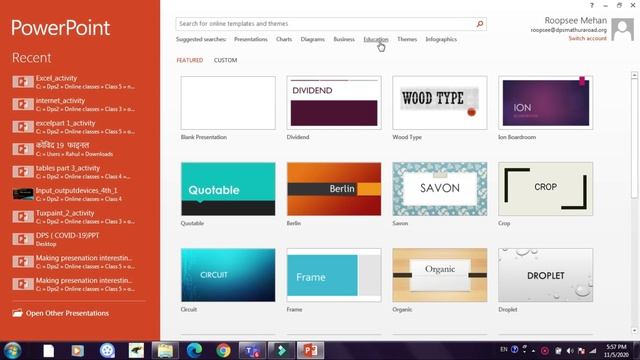Image resolution: width=640 pixels, height=360 pixels.
Task: Click the blank document taskbar icon
Action: pyautogui.click(x=49, y=351)
